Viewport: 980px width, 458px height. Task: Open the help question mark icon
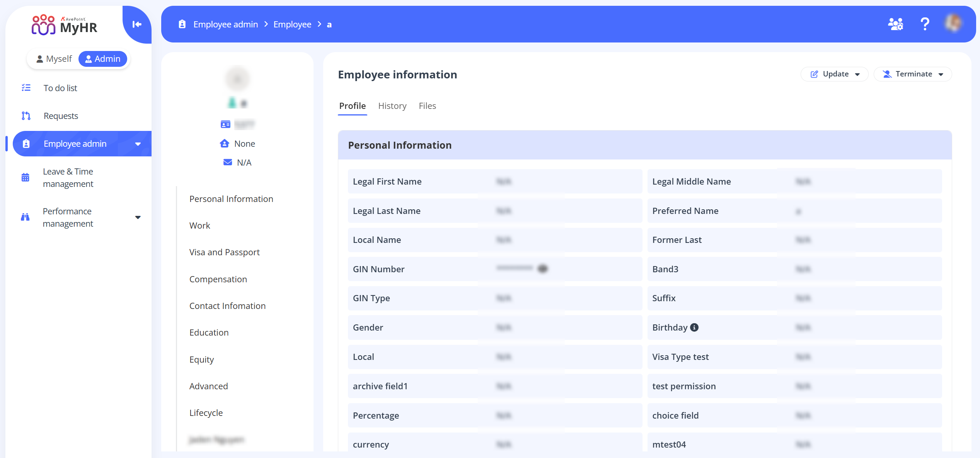[925, 24]
